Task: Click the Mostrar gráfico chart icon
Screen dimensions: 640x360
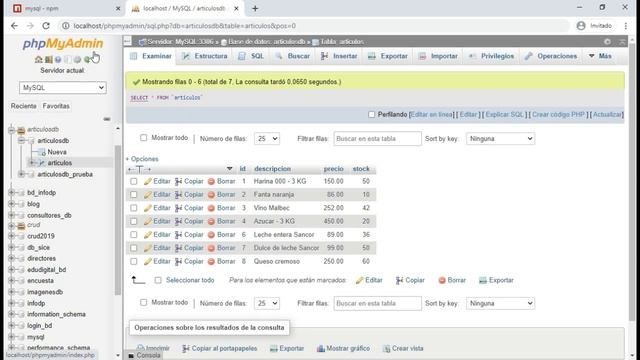Action: pos(321,348)
